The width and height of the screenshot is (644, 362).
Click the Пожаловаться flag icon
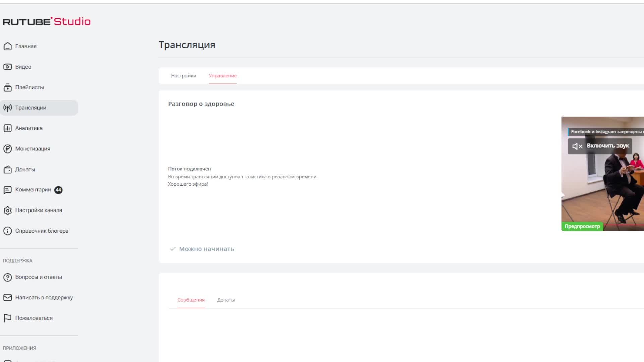click(x=8, y=318)
